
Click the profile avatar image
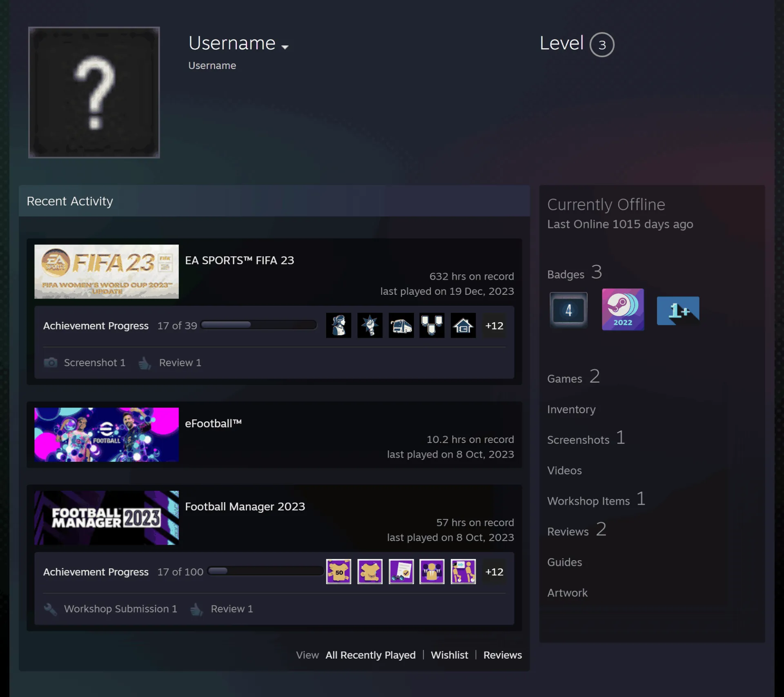click(x=94, y=92)
